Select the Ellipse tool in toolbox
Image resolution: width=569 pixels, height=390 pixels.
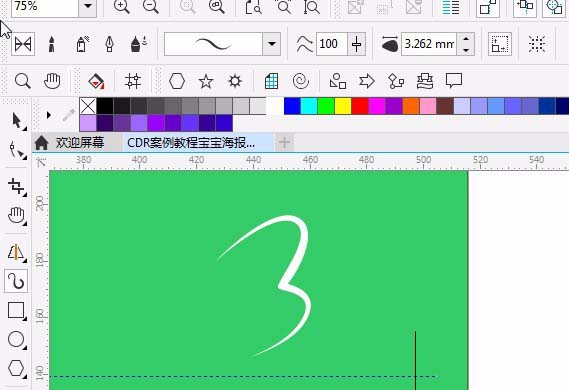coord(16,340)
